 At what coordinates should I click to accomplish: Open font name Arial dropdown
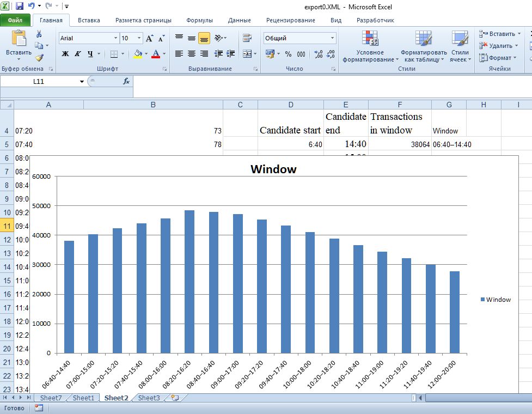pyautogui.click(x=115, y=38)
